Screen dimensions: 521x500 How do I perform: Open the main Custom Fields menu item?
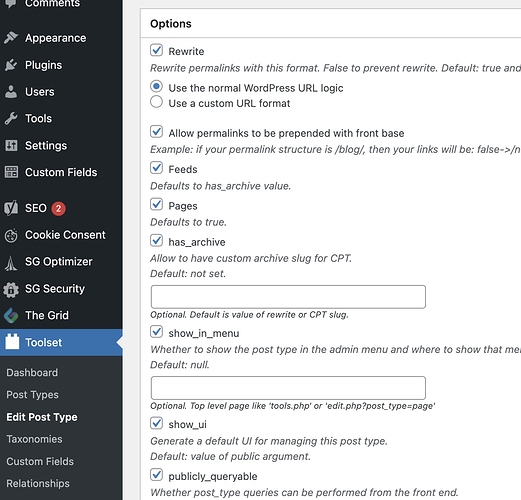pos(61,172)
